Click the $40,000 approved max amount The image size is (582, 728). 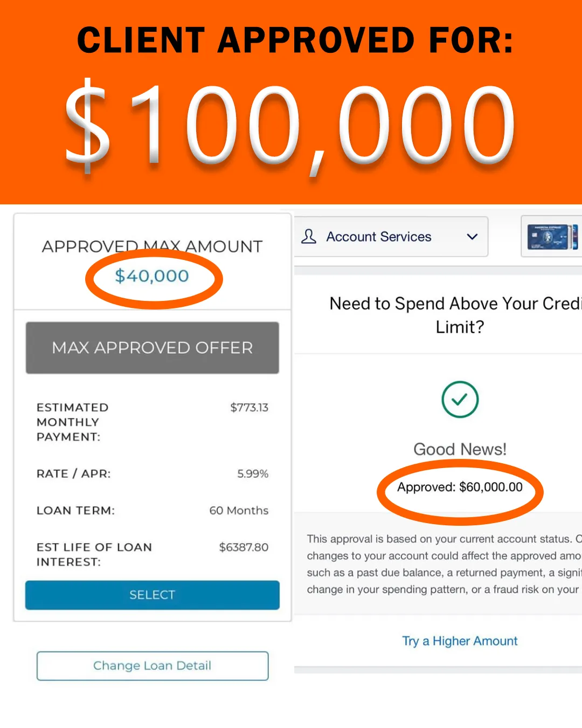152,276
